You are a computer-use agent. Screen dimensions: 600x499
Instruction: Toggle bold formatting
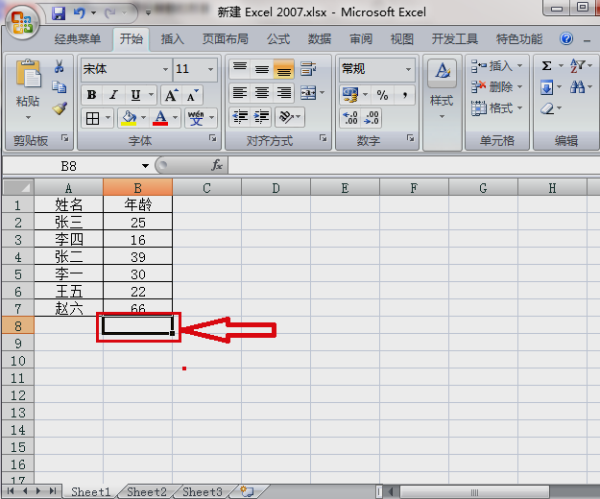[91, 95]
